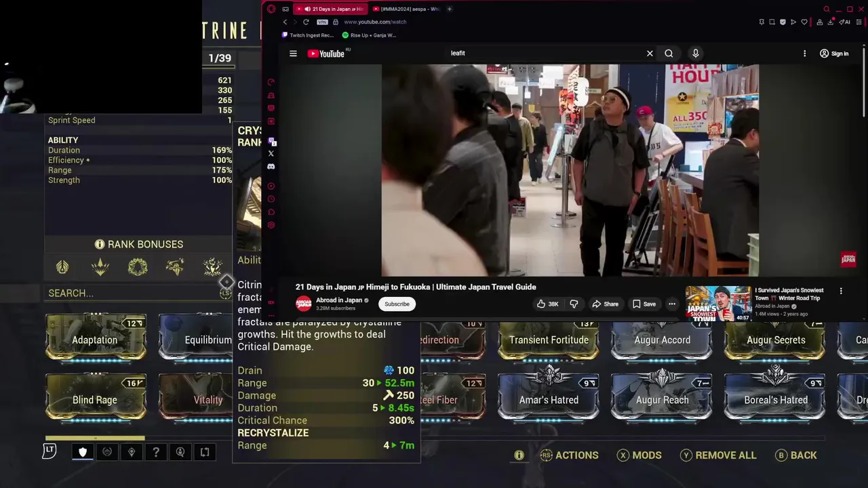This screenshot has height=488, width=868.
Task: Open the browser main menu icon
Action: point(859,22)
